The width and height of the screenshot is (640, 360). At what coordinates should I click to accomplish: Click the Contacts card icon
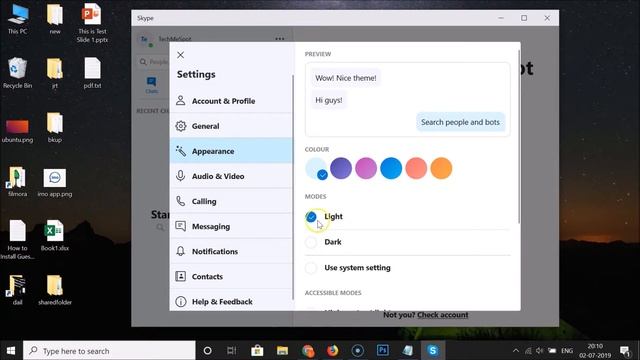click(180, 276)
